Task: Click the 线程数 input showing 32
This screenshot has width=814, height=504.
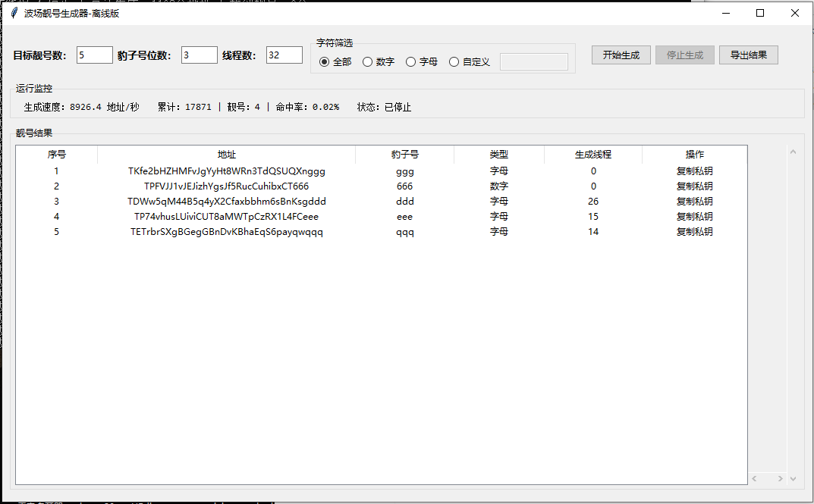Action: tap(284, 55)
